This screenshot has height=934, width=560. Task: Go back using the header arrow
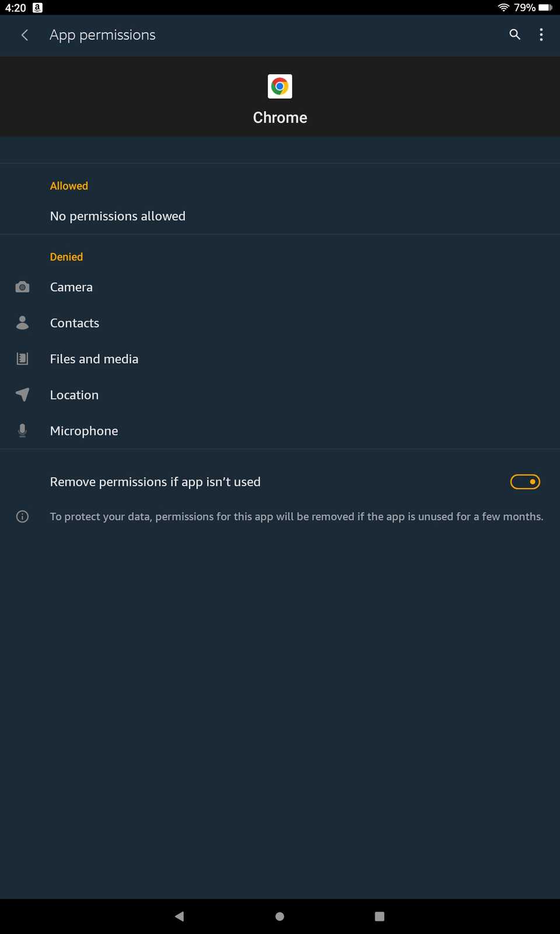[24, 35]
